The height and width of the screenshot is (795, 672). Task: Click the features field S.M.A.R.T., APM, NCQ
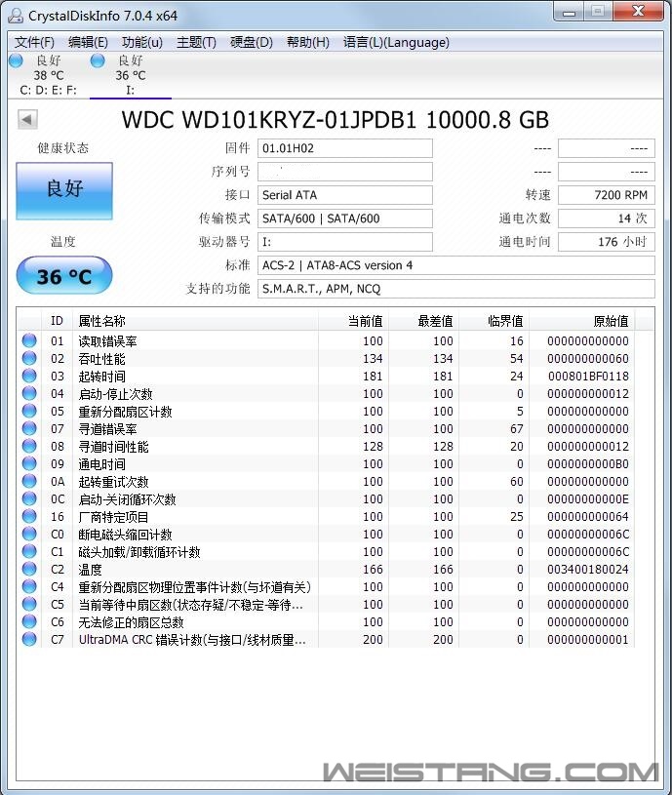pyautogui.click(x=456, y=289)
